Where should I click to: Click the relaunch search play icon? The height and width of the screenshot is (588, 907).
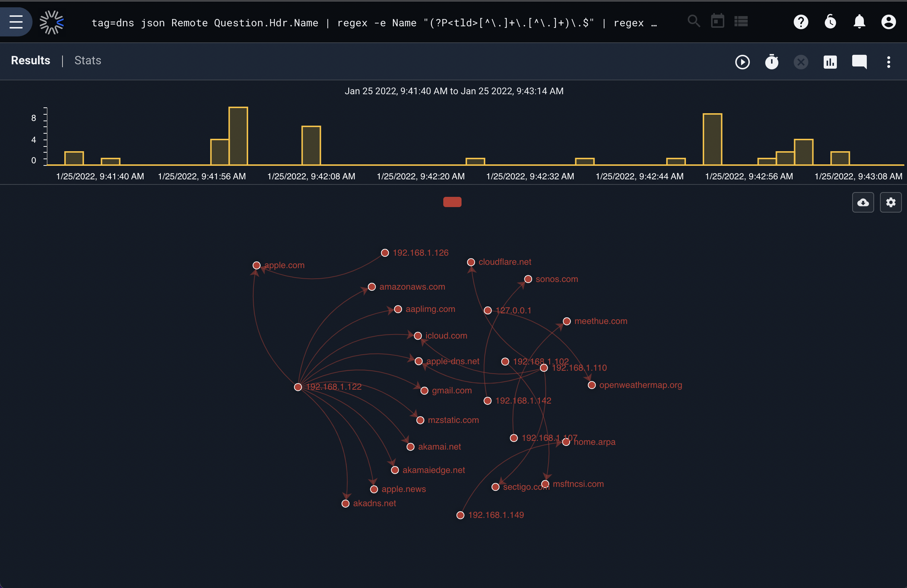[x=742, y=62]
